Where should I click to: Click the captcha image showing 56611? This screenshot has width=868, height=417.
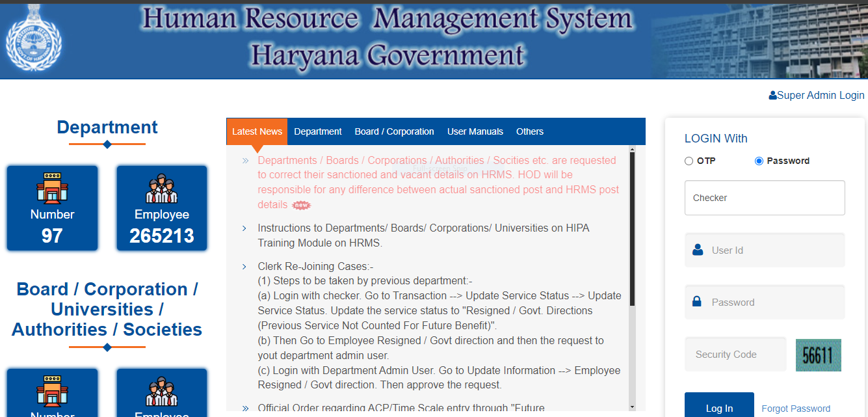(818, 355)
